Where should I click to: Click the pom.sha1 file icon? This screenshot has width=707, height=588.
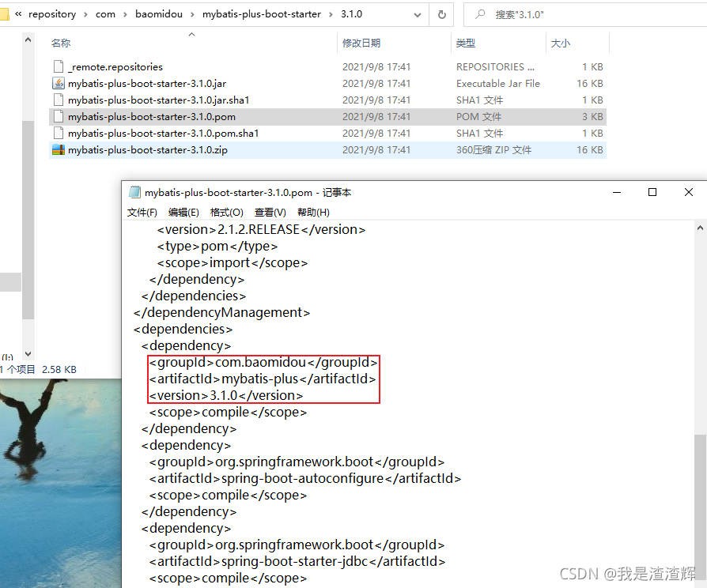pyautogui.click(x=59, y=134)
